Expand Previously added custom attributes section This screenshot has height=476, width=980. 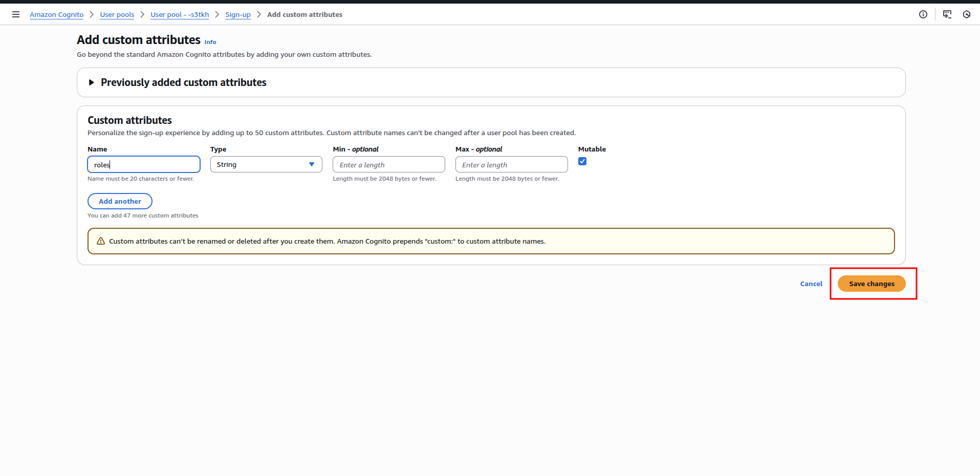(178, 82)
